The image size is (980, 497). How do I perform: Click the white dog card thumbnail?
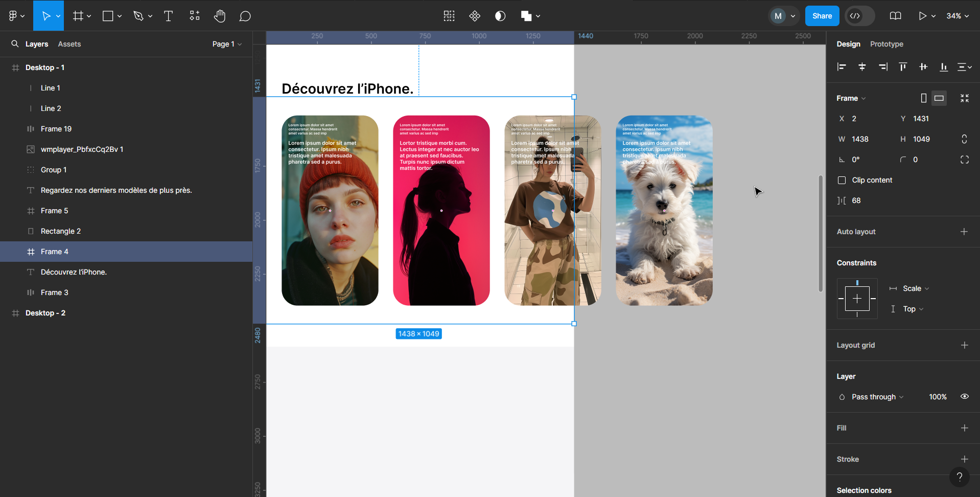[x=664, y=211]
